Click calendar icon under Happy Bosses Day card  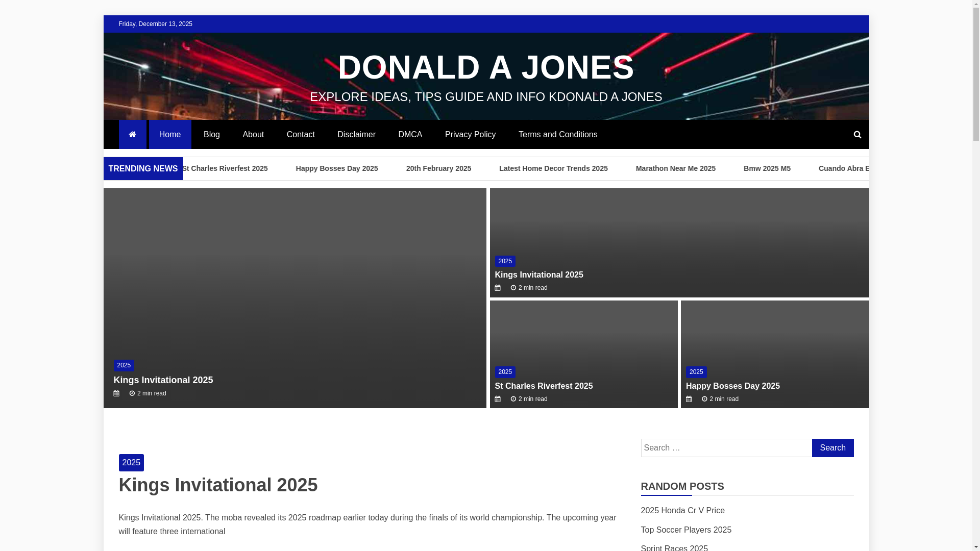tap(689, 399)
